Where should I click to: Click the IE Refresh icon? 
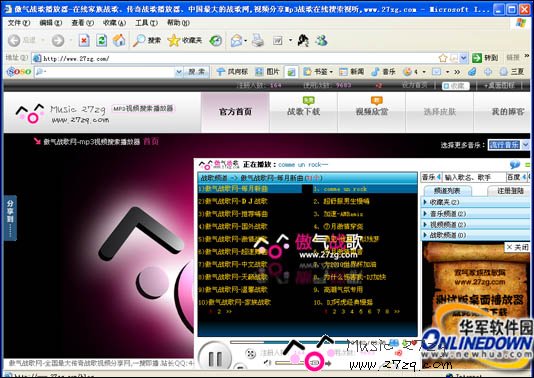(x=101, y=41)
